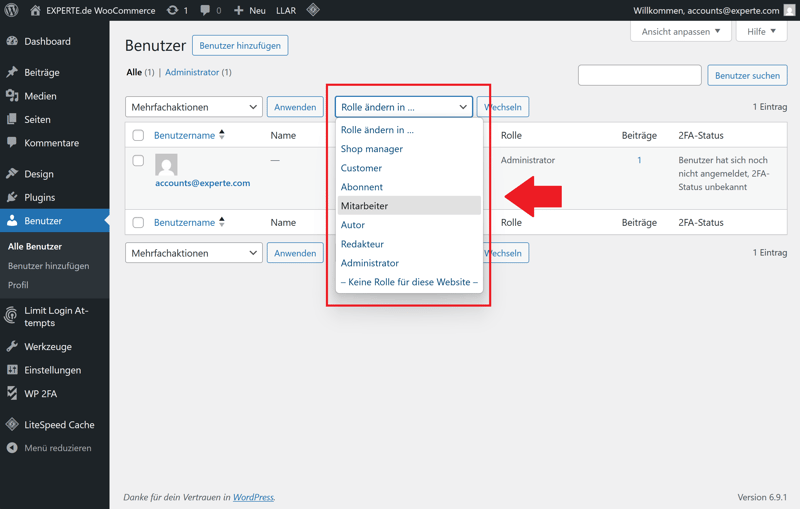This screenshot has height=509, width=800.
Task: Expand the Hilfe tab
Action: click(761, 32)
